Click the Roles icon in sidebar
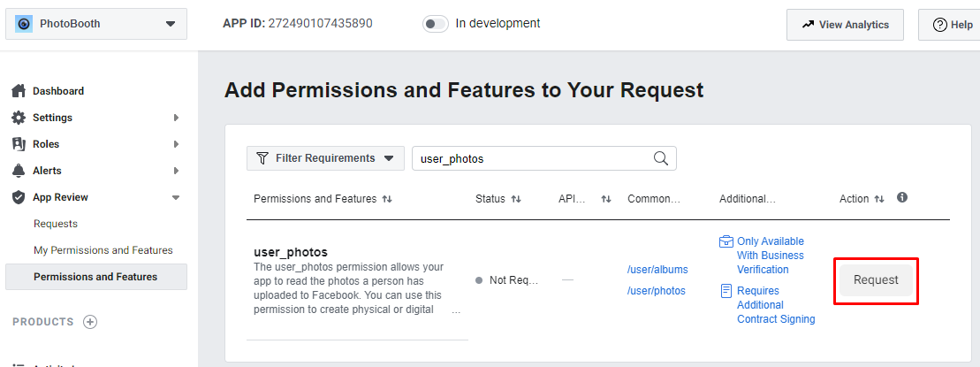This screenshot has height=367, width=980. pyautogui.click(x=18, y=144)
